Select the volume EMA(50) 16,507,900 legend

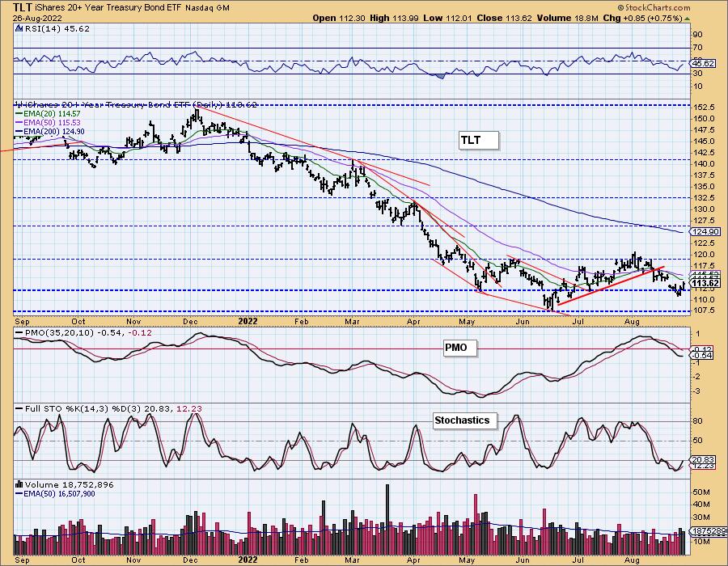coord(55,494)
